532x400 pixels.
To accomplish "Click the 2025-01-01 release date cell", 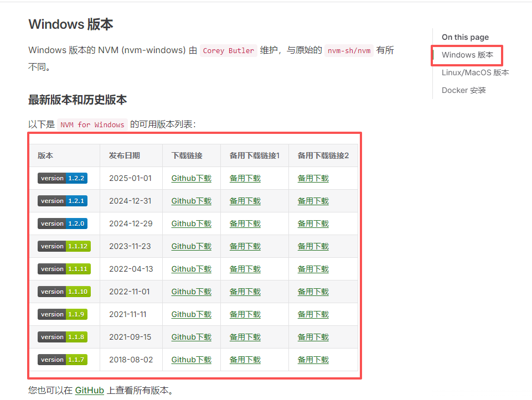I will pos(130,178).
